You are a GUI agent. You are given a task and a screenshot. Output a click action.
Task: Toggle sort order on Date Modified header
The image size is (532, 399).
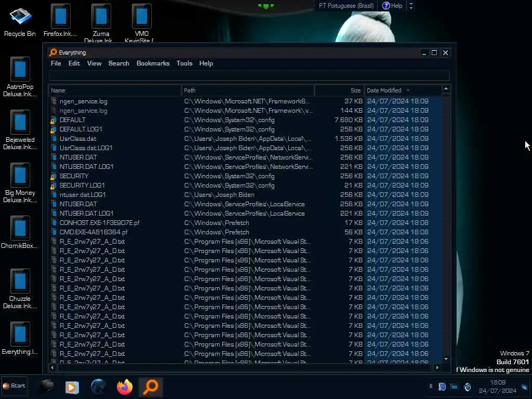tap(403, 90)
